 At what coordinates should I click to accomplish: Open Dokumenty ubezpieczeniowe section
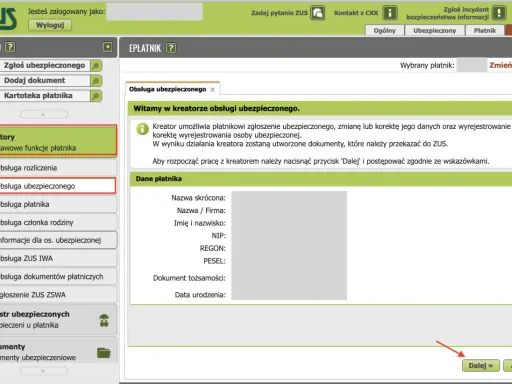(x=58, y=350)
